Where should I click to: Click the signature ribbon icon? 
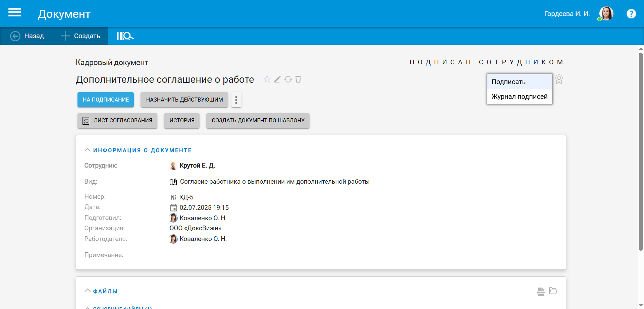point(559,79)
